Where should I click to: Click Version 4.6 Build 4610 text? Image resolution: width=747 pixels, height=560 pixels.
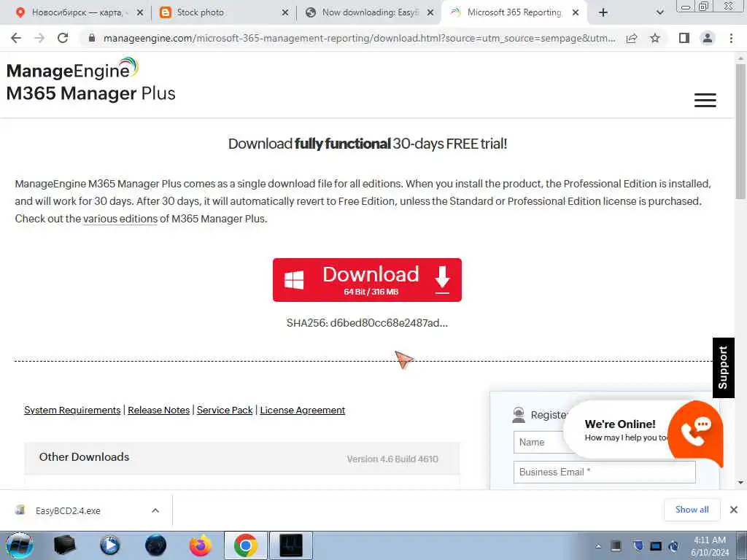[392, 459]
